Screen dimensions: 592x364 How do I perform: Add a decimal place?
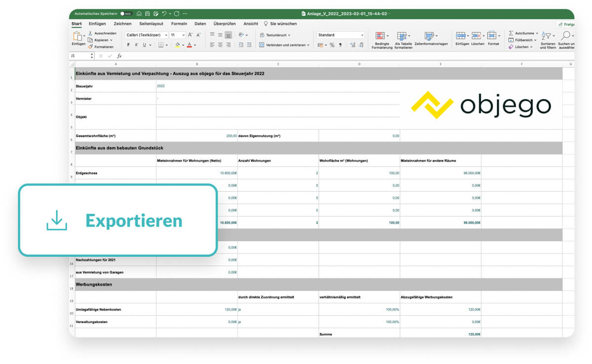pos(353,45)
